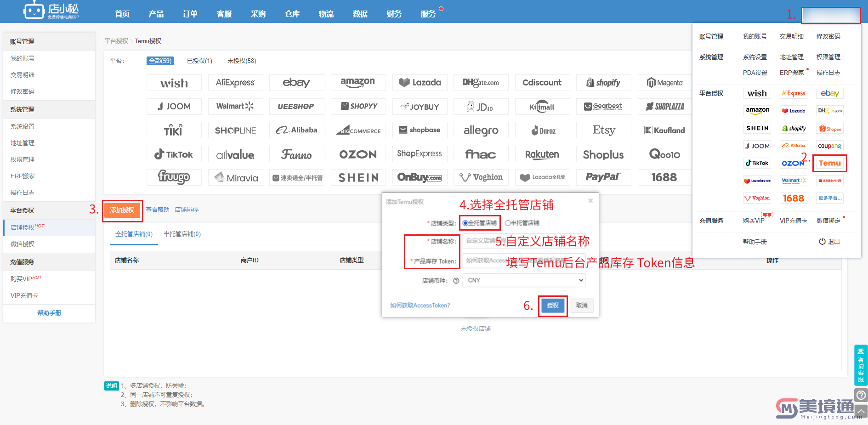Screen dimensions: 868x425
Task: Open the 仓库 top menu
Action: (292, 14)
